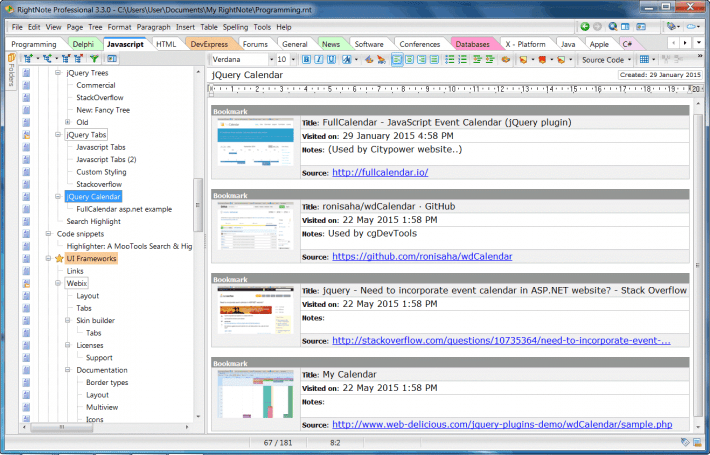Select 'New: Fancy Tree' tree item
Viewport: 710px width, 455px height.
tap(103, 110)
